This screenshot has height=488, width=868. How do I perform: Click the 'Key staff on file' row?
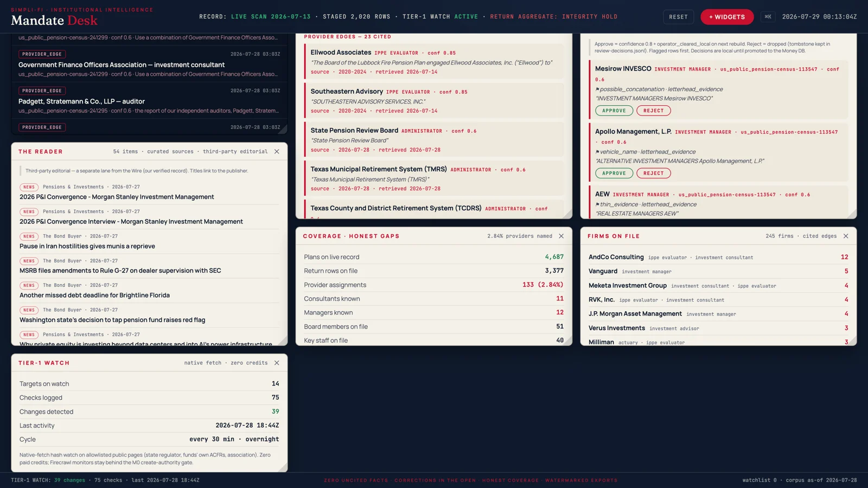point(434,341)
